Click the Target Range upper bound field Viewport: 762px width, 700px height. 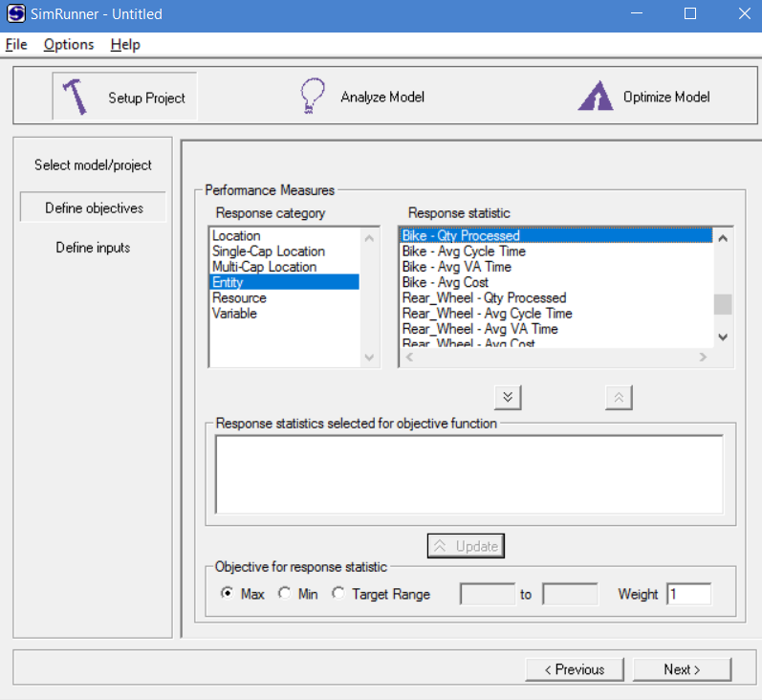(570, 594)
